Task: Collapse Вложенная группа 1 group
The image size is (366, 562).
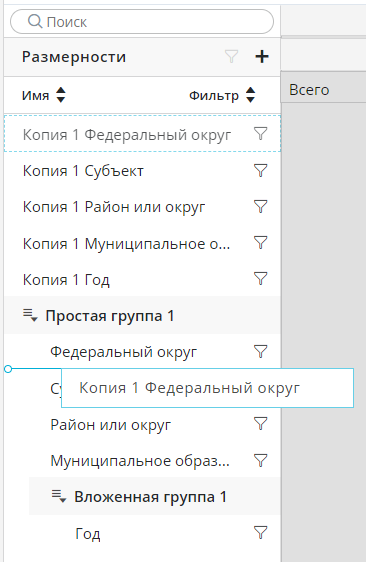Action: coord(59,496)
